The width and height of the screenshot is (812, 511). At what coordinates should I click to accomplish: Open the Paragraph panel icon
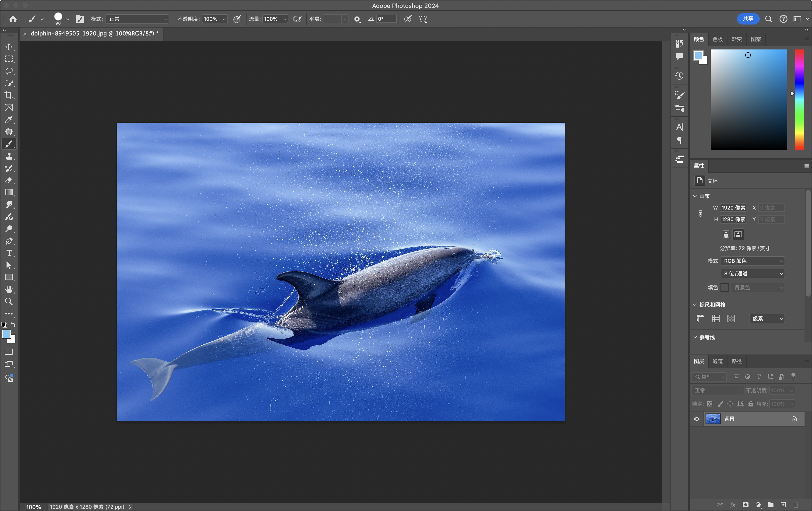click(679, 140)
